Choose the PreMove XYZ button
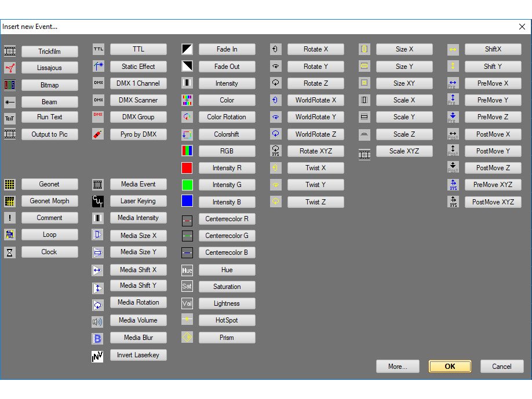 (493, 185)
